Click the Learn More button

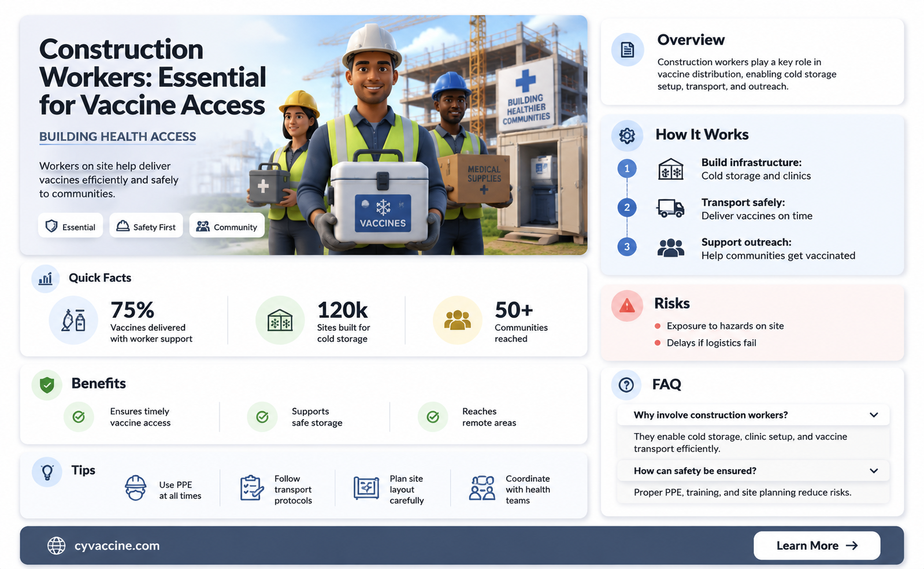(x=817, y=546)
